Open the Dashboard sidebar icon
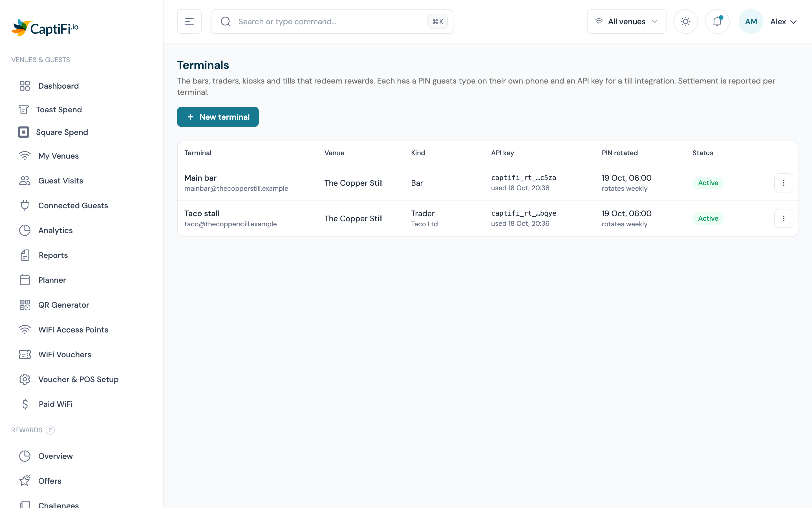This screenshot has height=508, width=812. pyautogui.click(x=25, y=86)
